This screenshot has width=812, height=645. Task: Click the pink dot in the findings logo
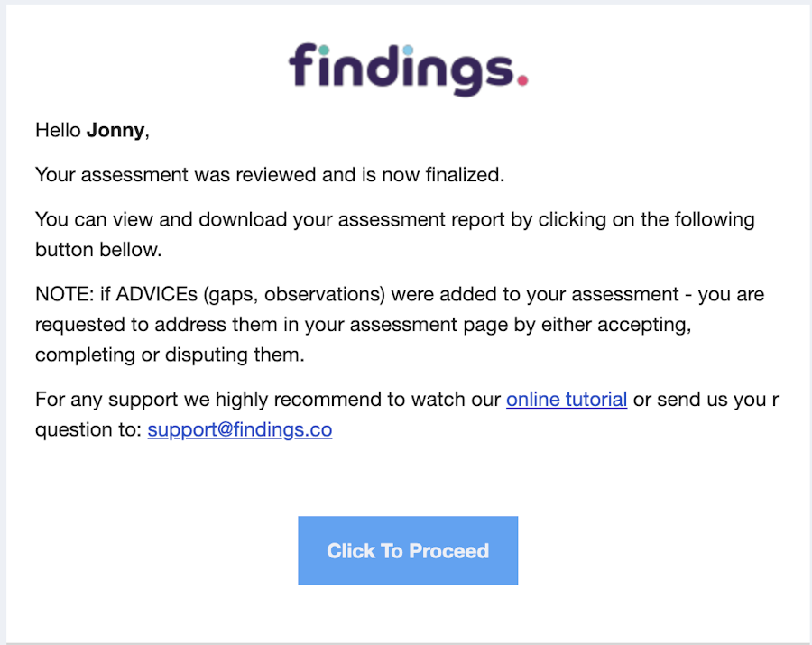pyautogui.click(x=522, y=81)
